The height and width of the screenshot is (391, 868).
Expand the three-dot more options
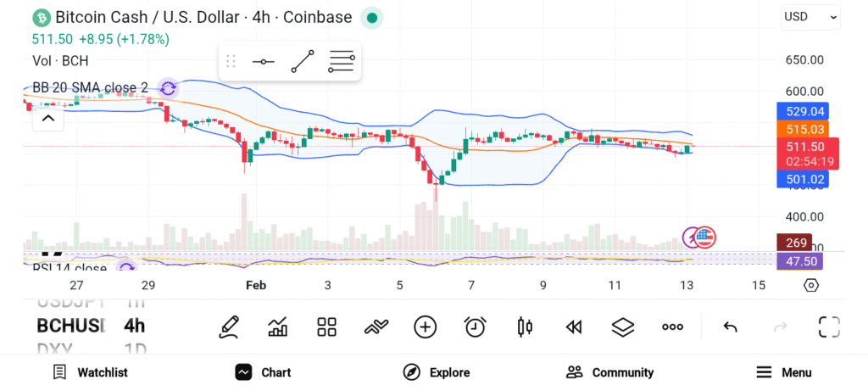[x=672, y=327]
